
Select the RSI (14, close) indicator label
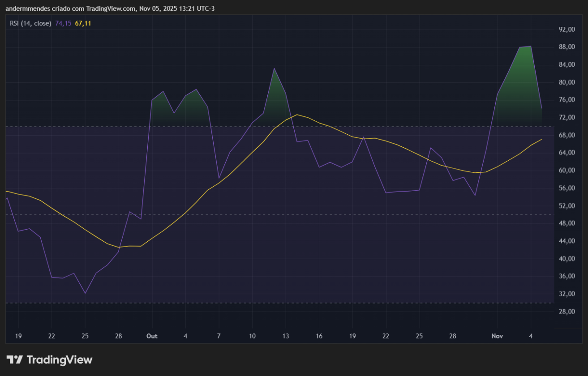click(30, 23)
